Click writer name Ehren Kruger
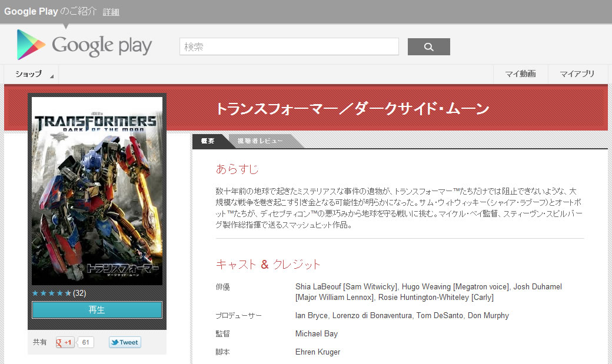This screenshot has height=364, width=612. pyautogui.click(x=318, y=352)
